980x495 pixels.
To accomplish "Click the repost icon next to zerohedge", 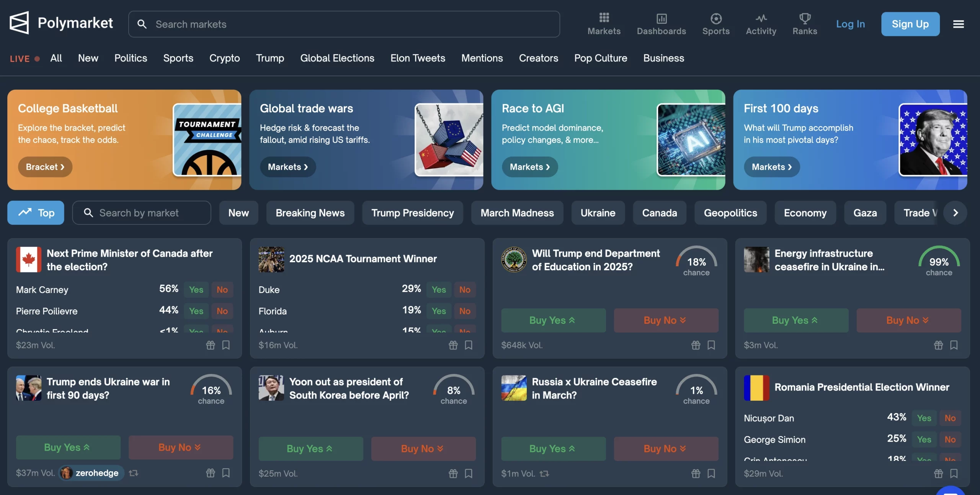I will [133, 473].
